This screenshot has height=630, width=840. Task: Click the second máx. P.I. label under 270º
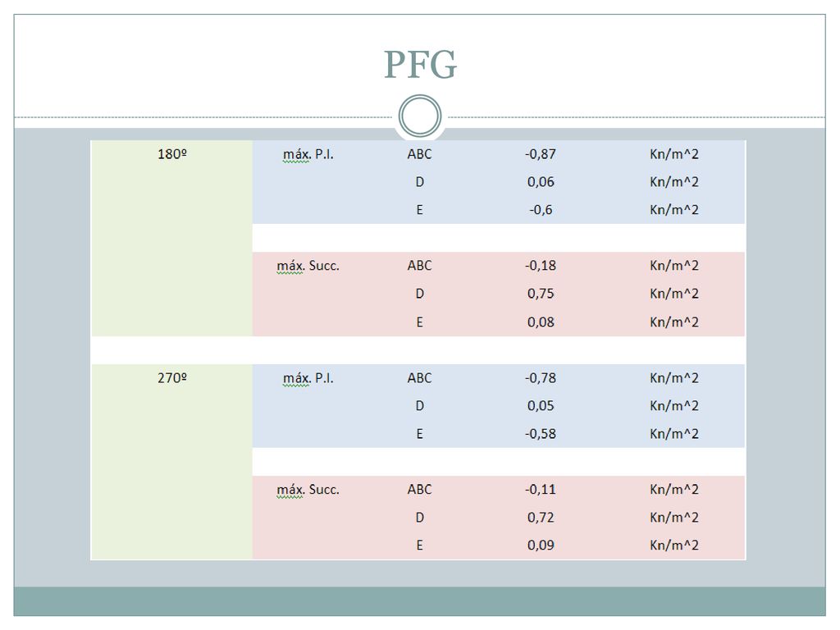click(x=308, y=379)
